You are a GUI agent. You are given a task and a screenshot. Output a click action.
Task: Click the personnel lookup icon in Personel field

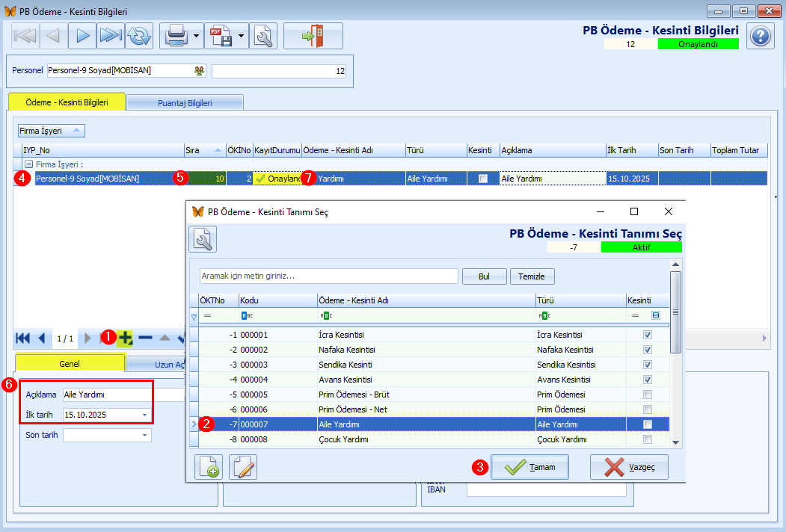tap(199, 71)
